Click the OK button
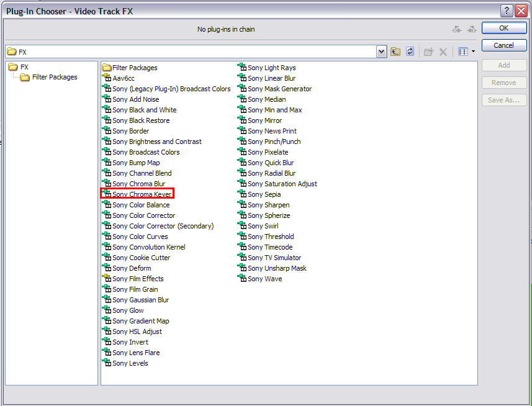Screen dimensions: 532x406 point(504,28)
